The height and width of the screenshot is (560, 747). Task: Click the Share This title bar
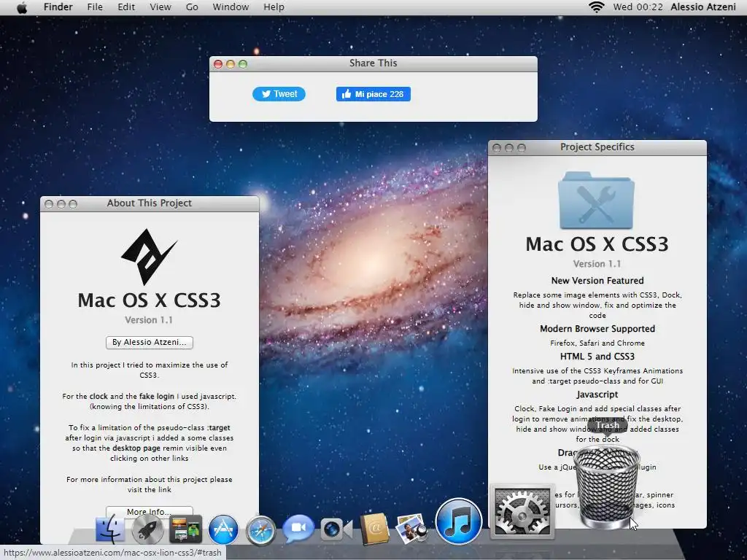click(373, 64)
